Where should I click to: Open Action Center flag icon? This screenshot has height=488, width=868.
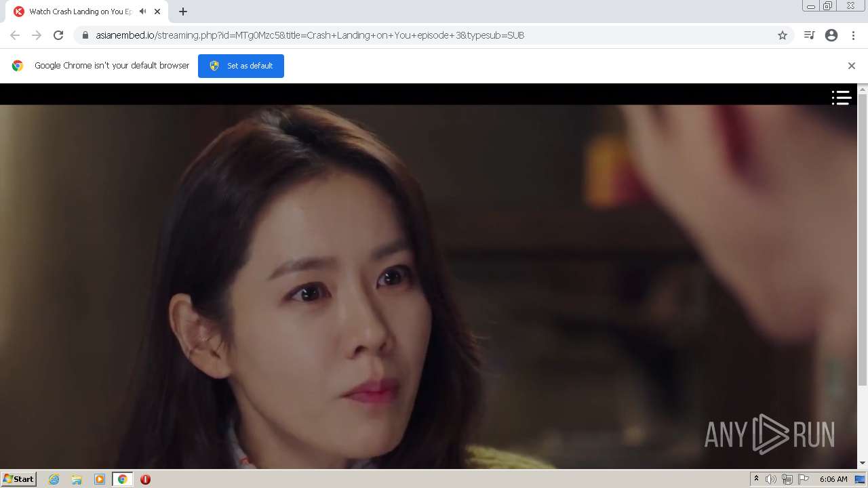pyautogui.click(x=804, y=479)
